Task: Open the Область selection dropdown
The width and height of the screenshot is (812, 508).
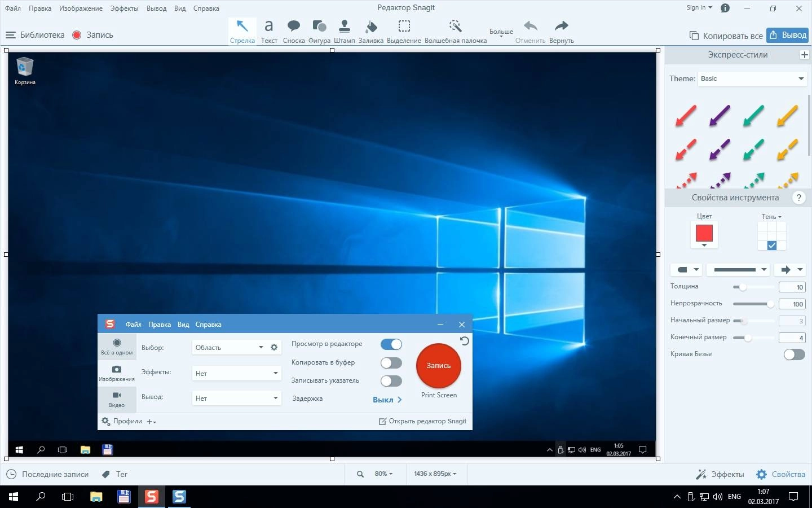Action: (229, 348)
